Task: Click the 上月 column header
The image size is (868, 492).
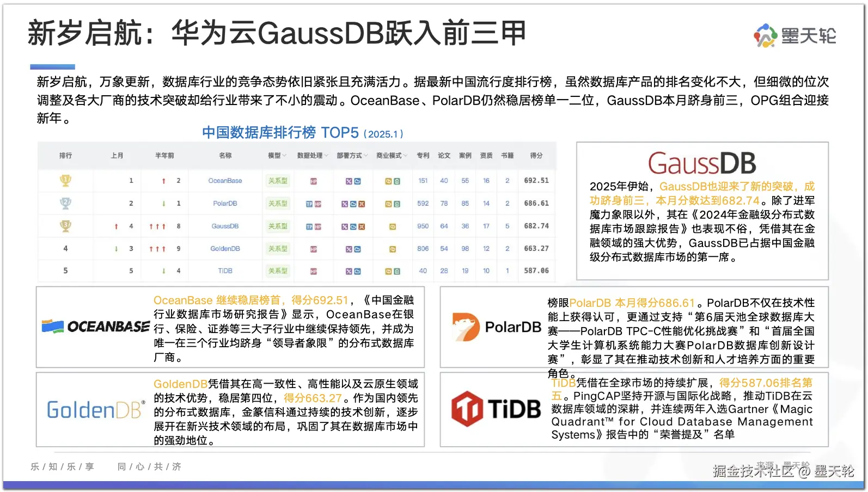Action: pos(117,156)
